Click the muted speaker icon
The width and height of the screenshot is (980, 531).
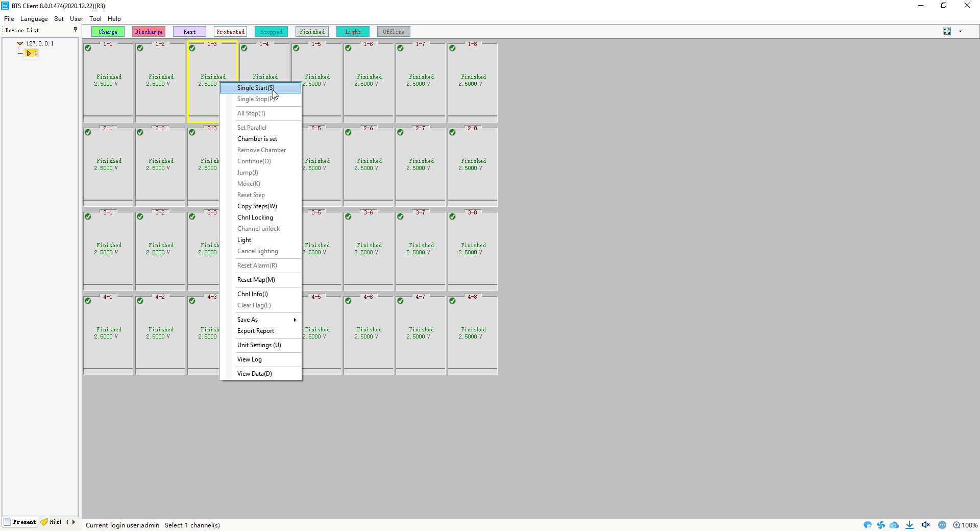[x=925, y=525]
